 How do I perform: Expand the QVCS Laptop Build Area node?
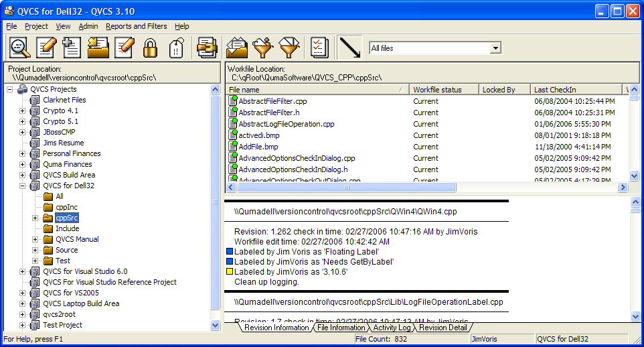tap(23, 303)
